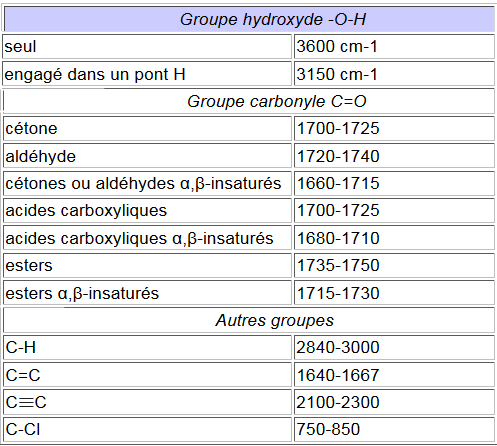Select the 'engagé dans un pont H' cell
This screenshot has width=497, height=446.
[147, 74]
